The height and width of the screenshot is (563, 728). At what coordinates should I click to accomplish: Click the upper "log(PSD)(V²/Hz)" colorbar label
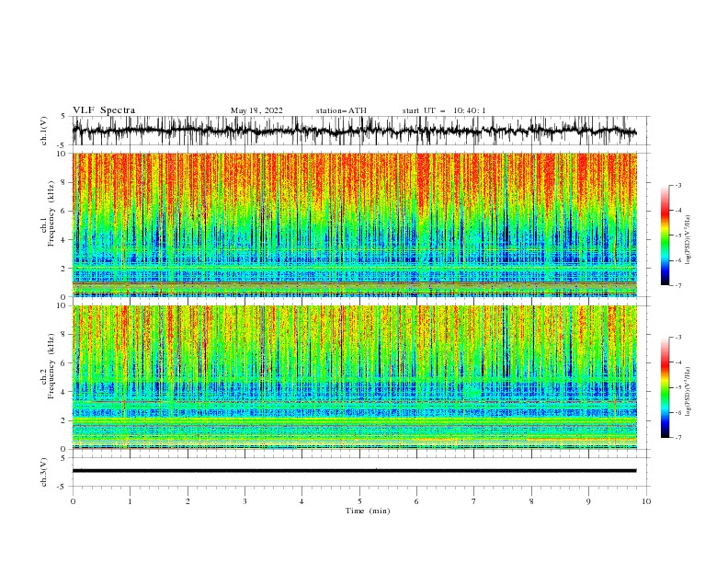688,240
